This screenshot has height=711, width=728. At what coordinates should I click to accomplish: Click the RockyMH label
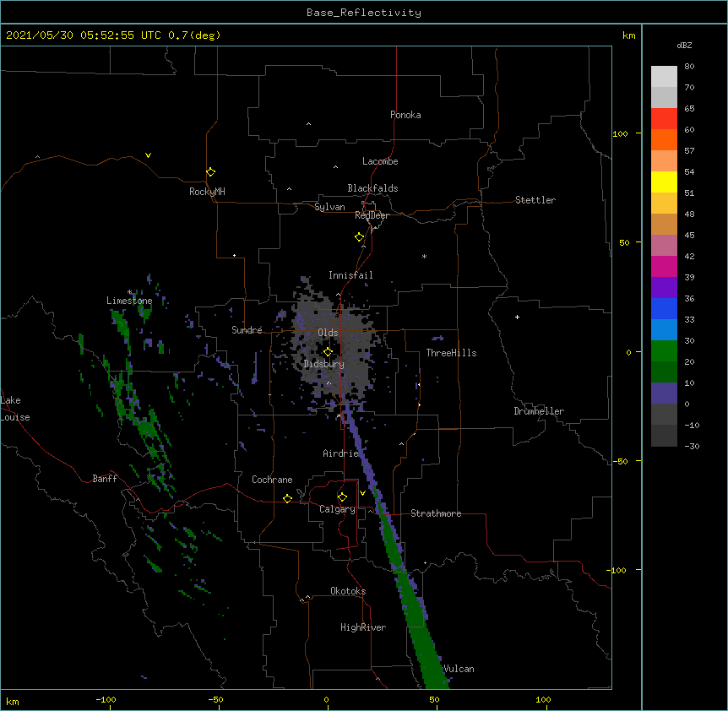(x=207, y=192)
